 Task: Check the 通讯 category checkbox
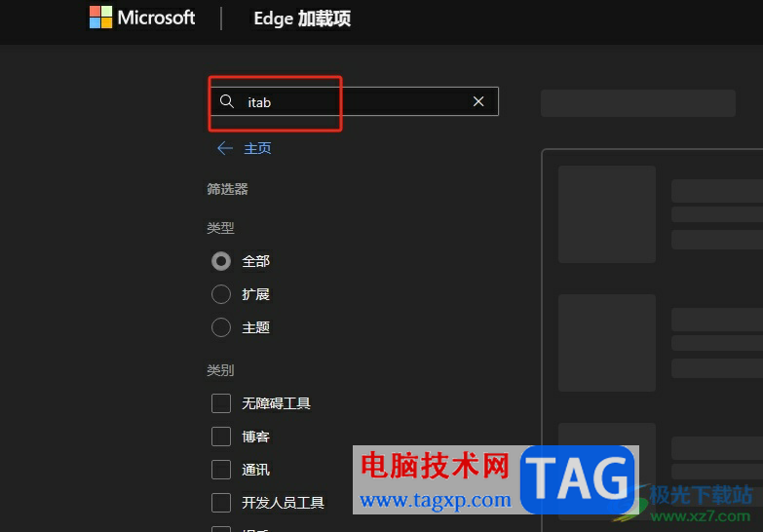(221, 470)
